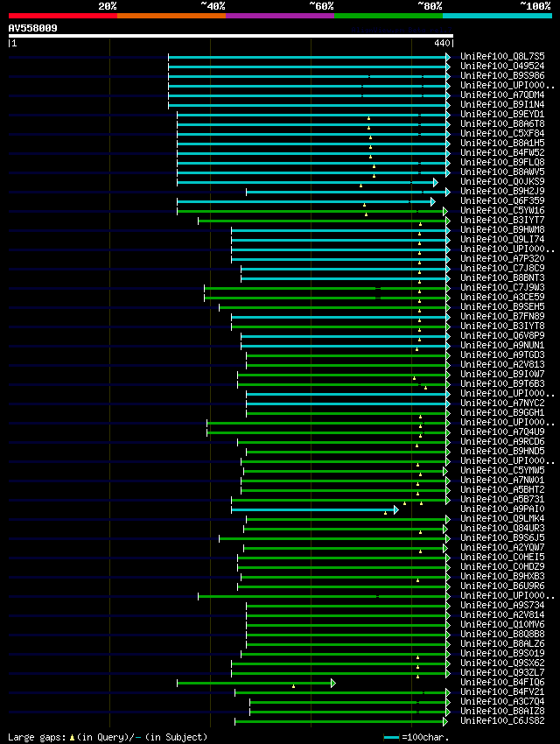Click the UniRef100_B4FW52 label
The width and height of the screenshot is (560, 744).
[x=502, y=153]
